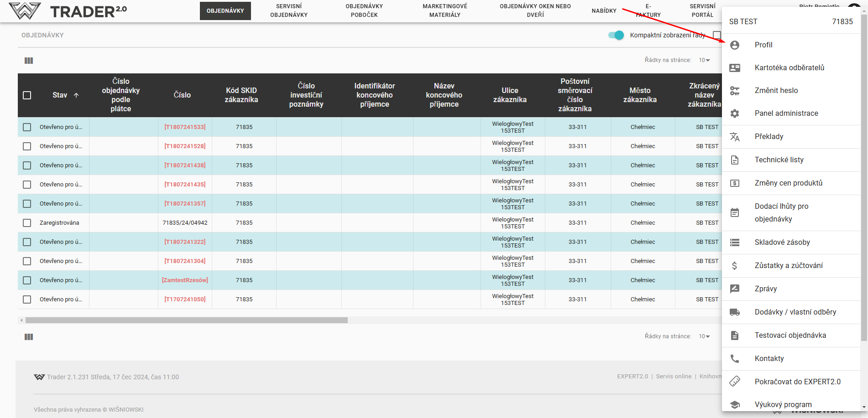
Task: Click the Profil person icon
Action: click(x=734, y=45)
